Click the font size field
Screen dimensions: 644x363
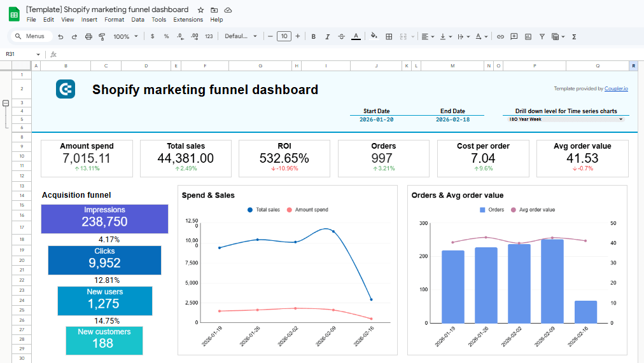tap(284, 36)
